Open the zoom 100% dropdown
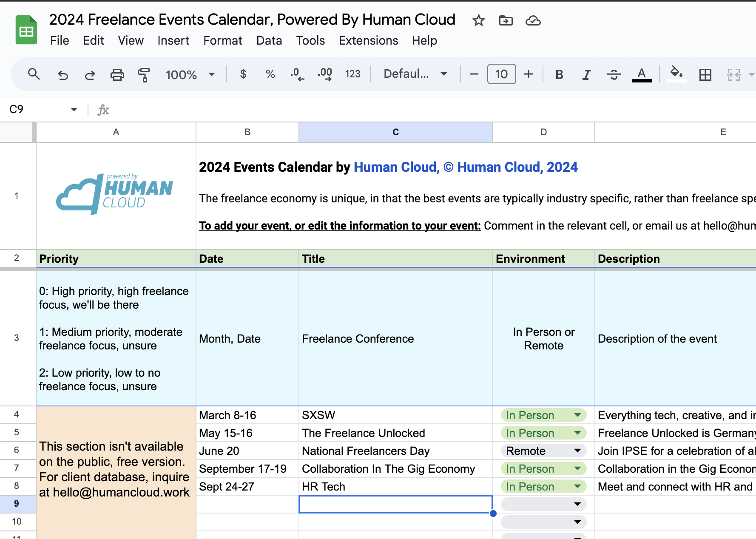Viewport: 756px width, 539px height. (190, 75)
